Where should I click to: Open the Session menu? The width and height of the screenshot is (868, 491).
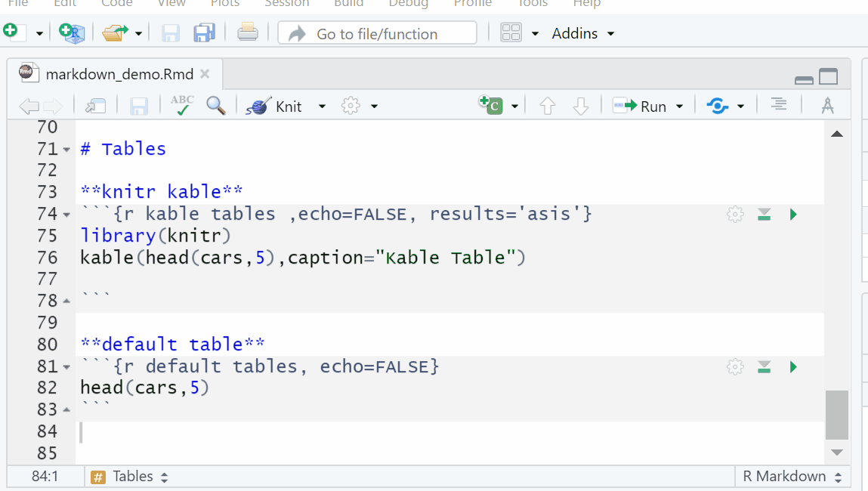click(x=287, y=5)
